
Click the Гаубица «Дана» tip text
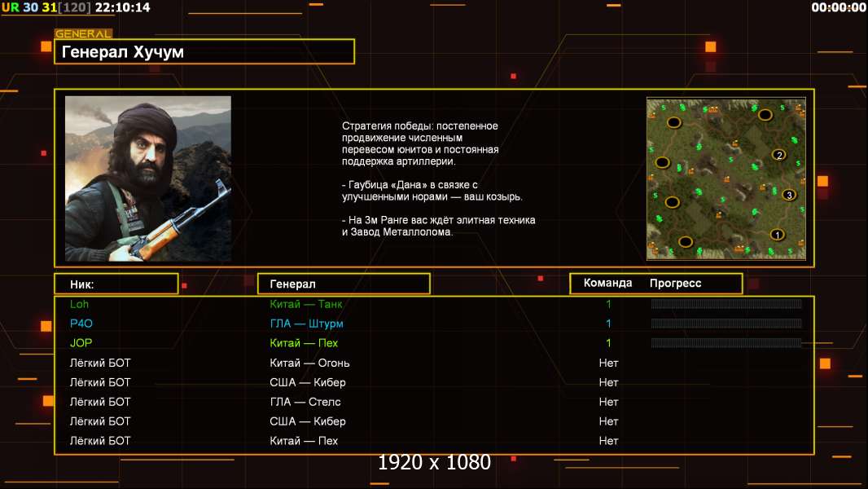point(432,191)
